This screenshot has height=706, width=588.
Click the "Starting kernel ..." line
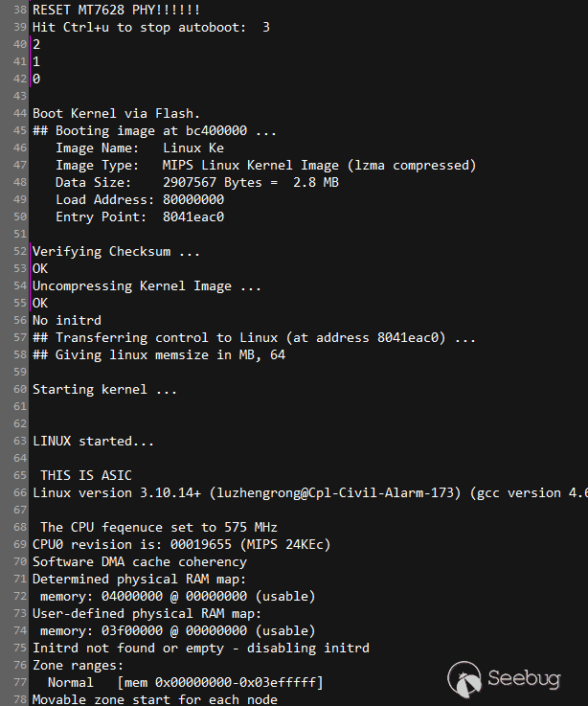tap(104, 389)
